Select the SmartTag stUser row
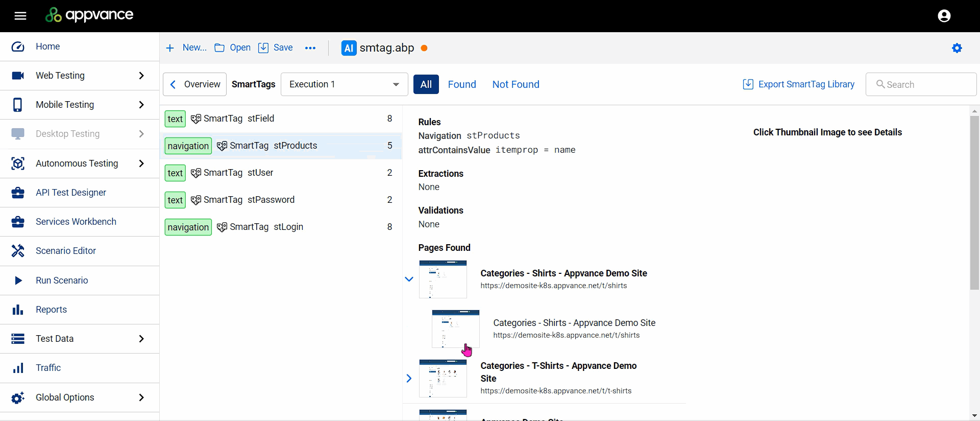 (x=281, y=173)
